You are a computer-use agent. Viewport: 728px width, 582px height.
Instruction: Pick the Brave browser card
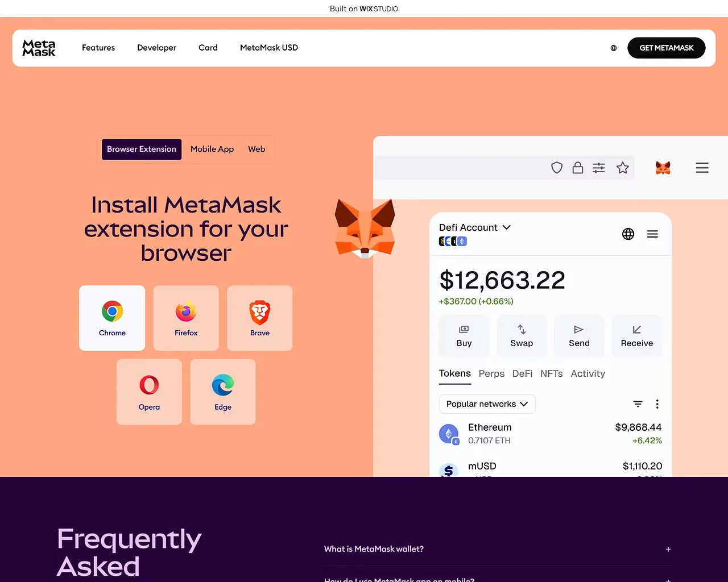(260, 318)
